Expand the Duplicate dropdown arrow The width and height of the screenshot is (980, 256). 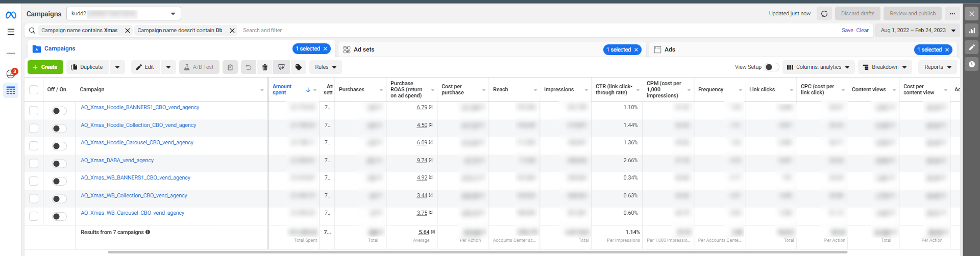117,67
